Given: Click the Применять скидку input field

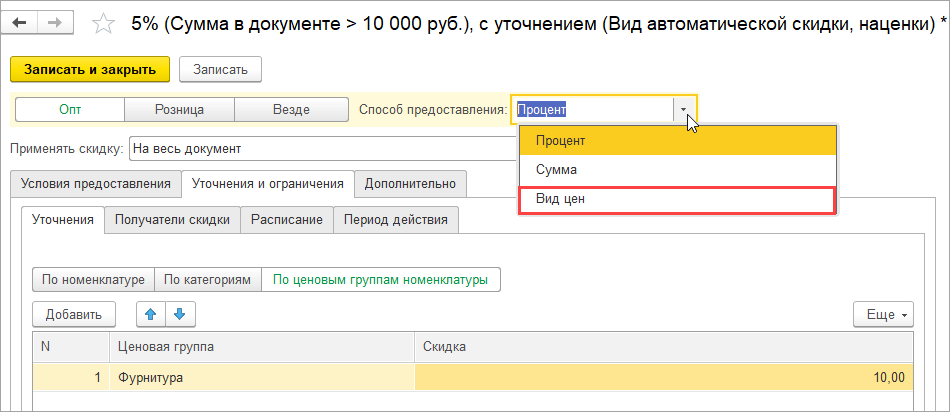Looking at the screenshot, I should coord(320,149).
